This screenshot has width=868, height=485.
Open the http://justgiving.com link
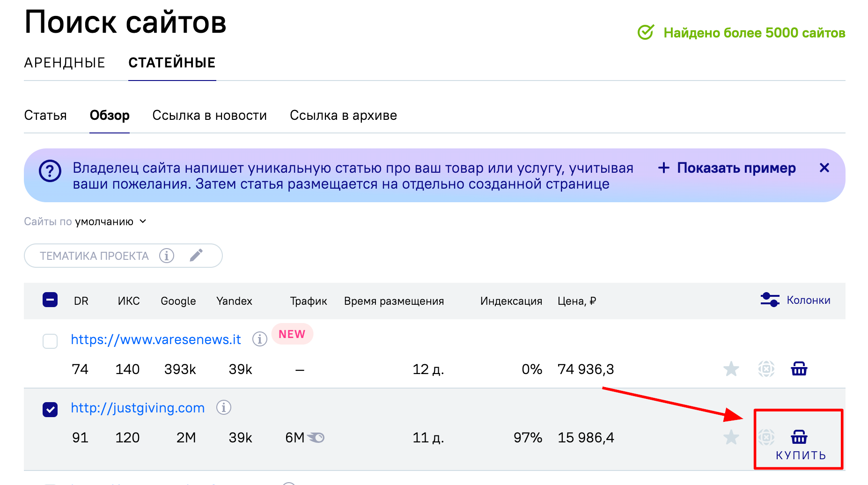point(138,408)
